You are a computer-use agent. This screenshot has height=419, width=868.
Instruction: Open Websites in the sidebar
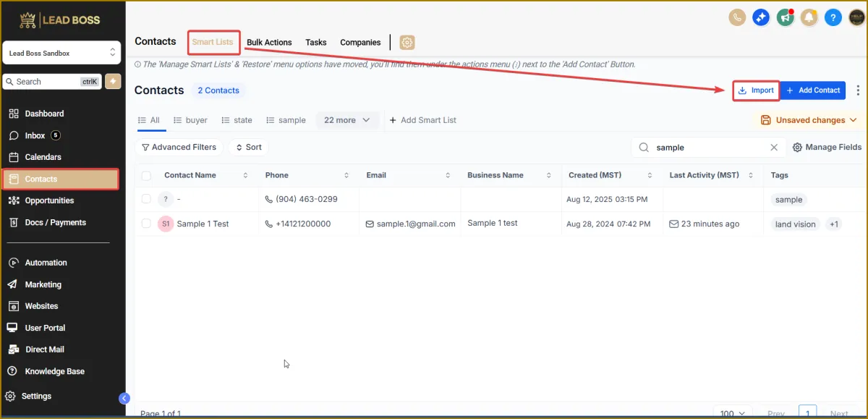(x=61, y=306)
